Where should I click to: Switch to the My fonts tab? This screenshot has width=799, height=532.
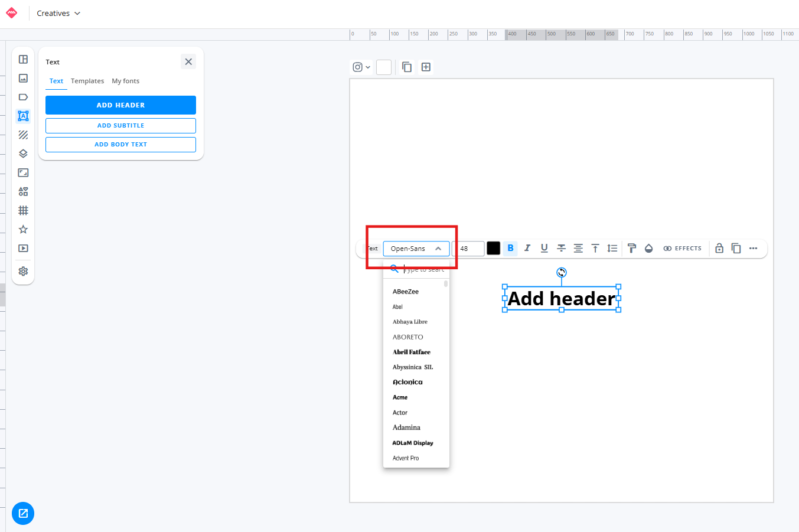[x=126, y=81]
